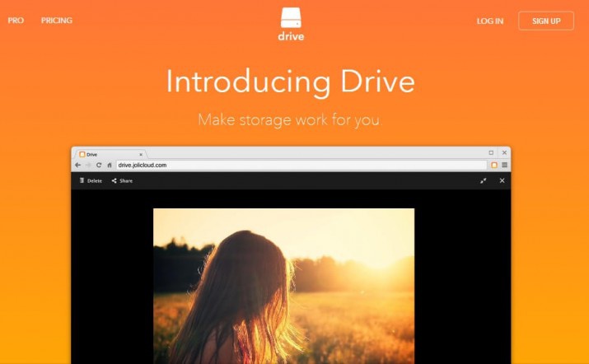This screenshot has width=589, height=364.
Task: Click the 'Introducing Drive' heading
Action: [x=290, y=82]
